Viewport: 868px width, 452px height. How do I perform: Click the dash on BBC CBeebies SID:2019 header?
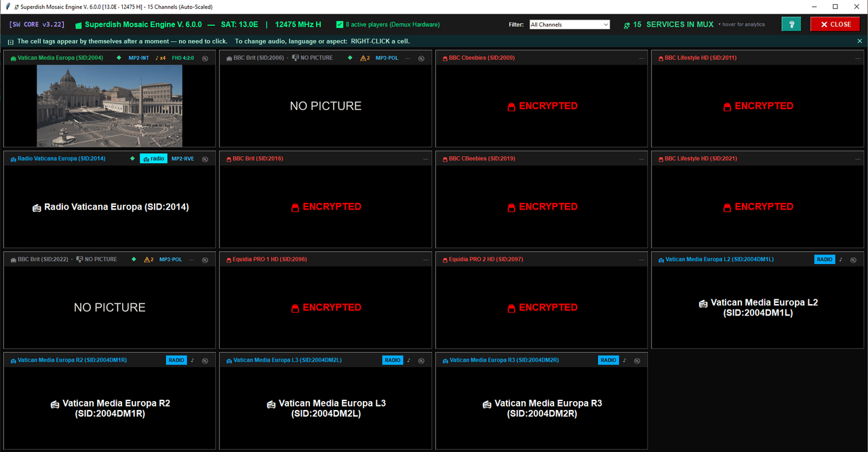point(642,159)
